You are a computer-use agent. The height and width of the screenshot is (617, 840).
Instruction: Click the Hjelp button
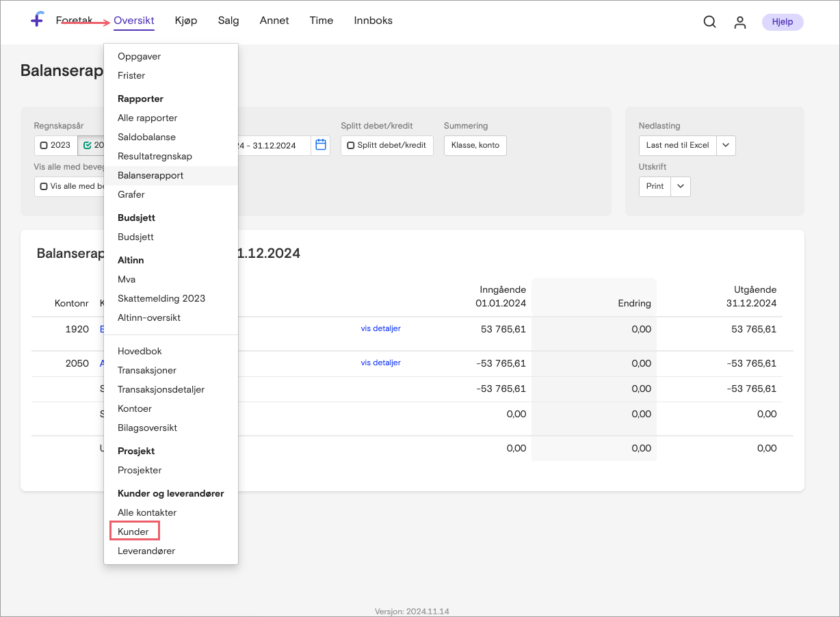click(783, 22)
